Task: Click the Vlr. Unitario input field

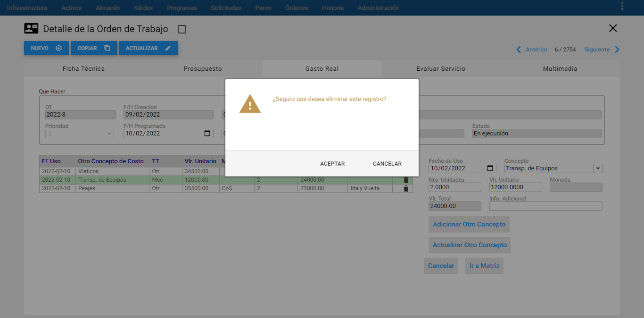Action: pos(515,187)
